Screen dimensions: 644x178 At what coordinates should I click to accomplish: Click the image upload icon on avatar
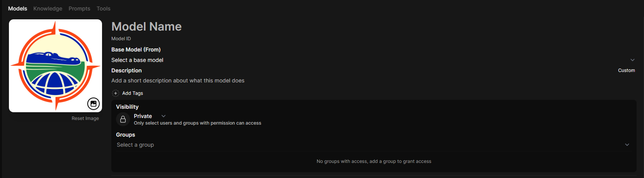tap(93, 104)
